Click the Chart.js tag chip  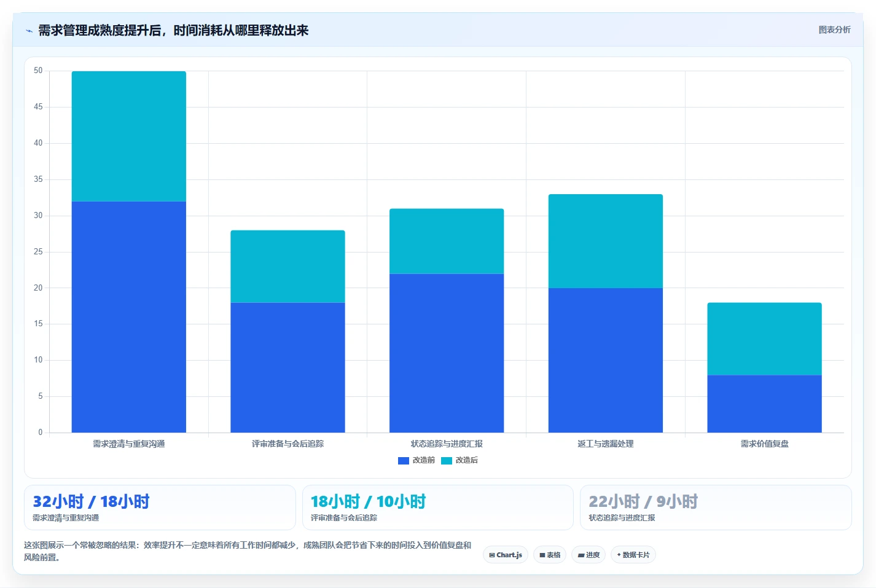506,555
